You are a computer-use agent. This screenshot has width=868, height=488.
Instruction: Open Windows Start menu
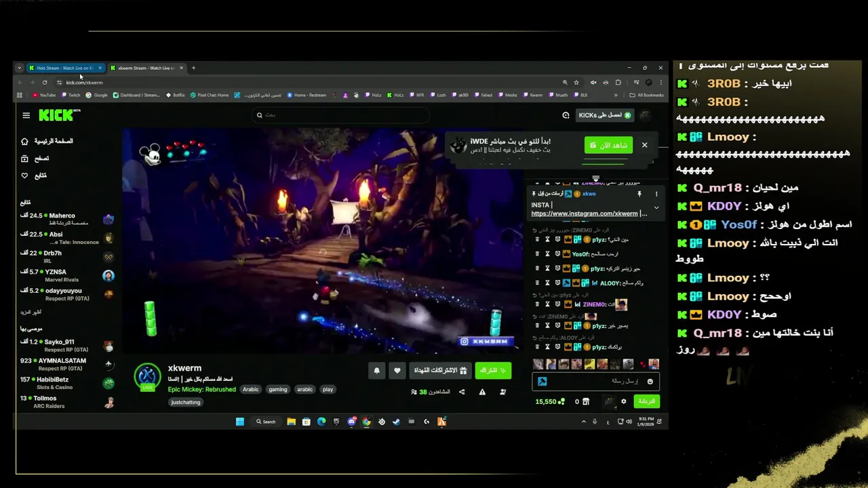click(x=240, y=422)
